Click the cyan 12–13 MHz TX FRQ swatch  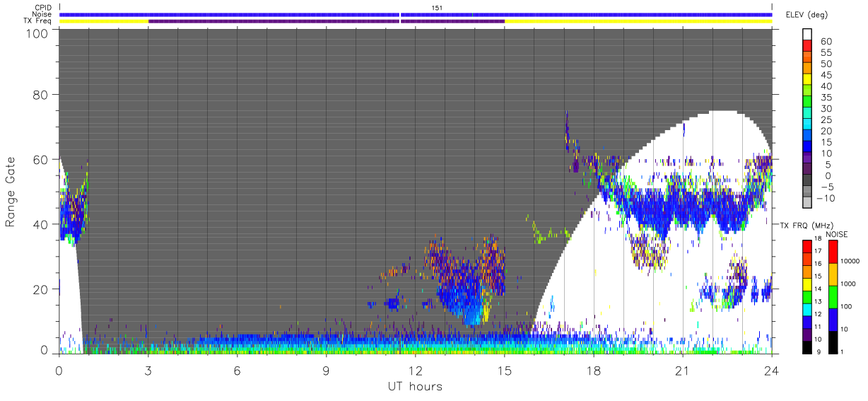(x=808, y=309)
